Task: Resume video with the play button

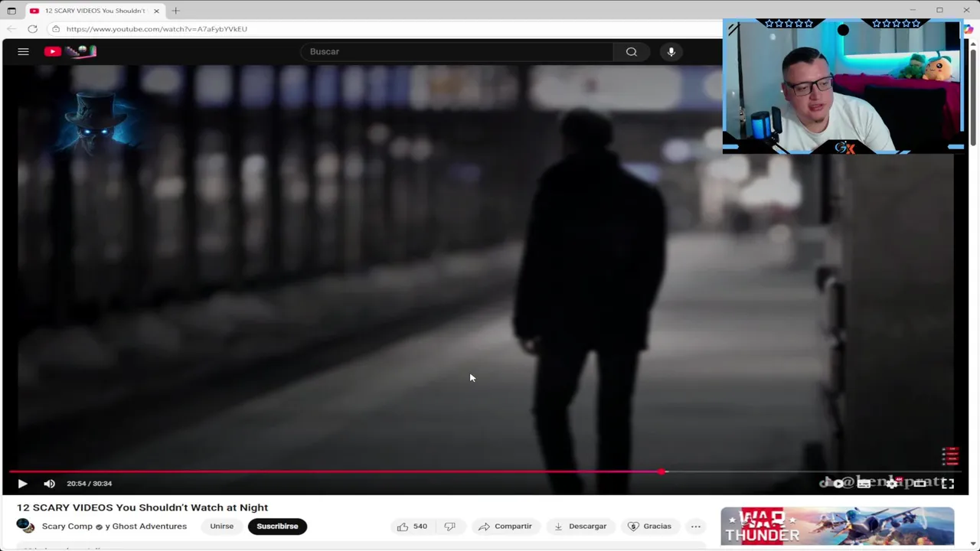Action: tap(22, 484)
